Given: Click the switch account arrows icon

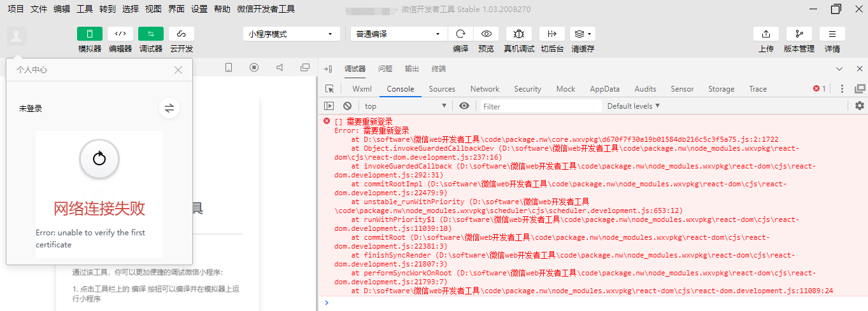Looking at the screenshot, I should point(169,109).
